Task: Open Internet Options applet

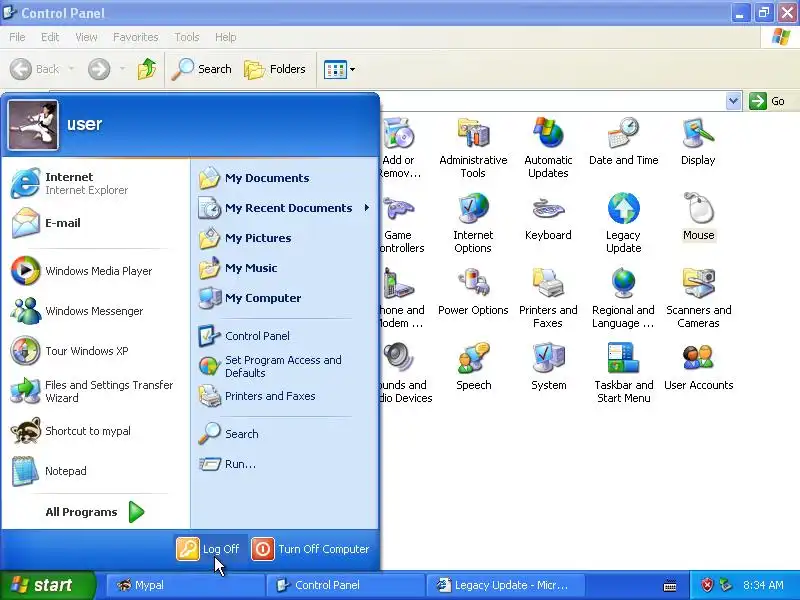Action: pos(473,223)
